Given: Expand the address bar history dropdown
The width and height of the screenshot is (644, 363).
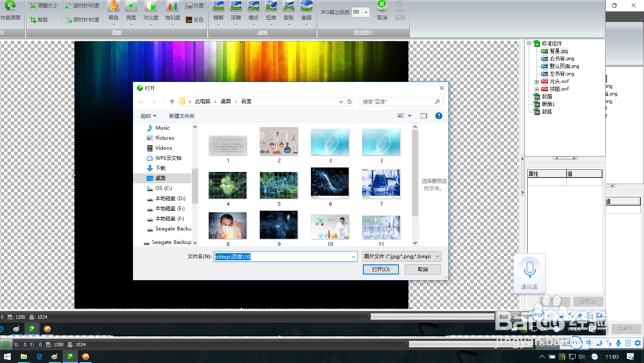Looking at the screenshot, I should pos(341,101).
